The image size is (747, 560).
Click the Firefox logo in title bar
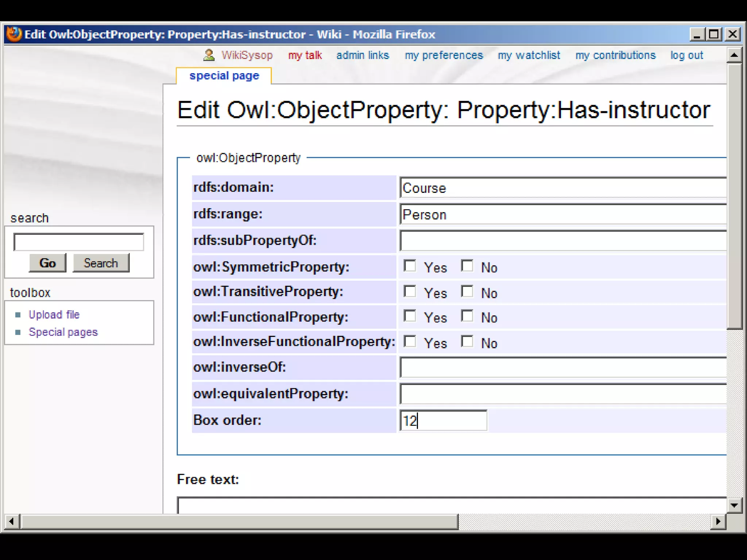point(14,34)
